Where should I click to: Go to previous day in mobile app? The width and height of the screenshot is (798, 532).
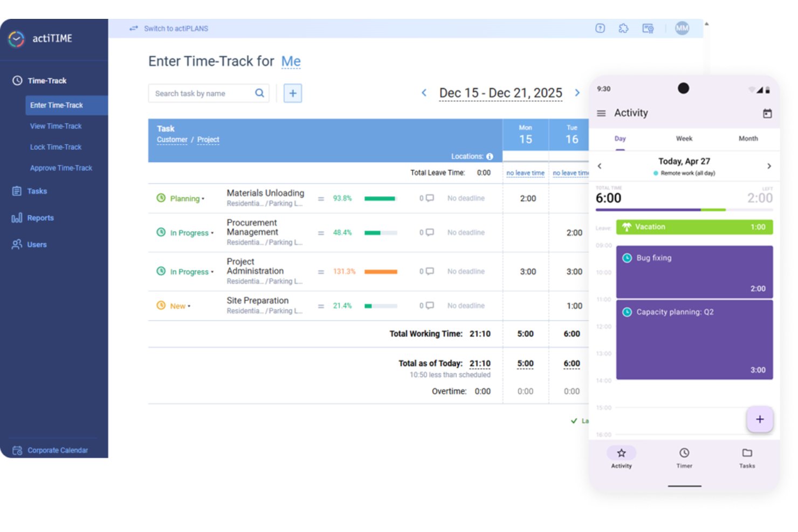[x=600, y=166]
